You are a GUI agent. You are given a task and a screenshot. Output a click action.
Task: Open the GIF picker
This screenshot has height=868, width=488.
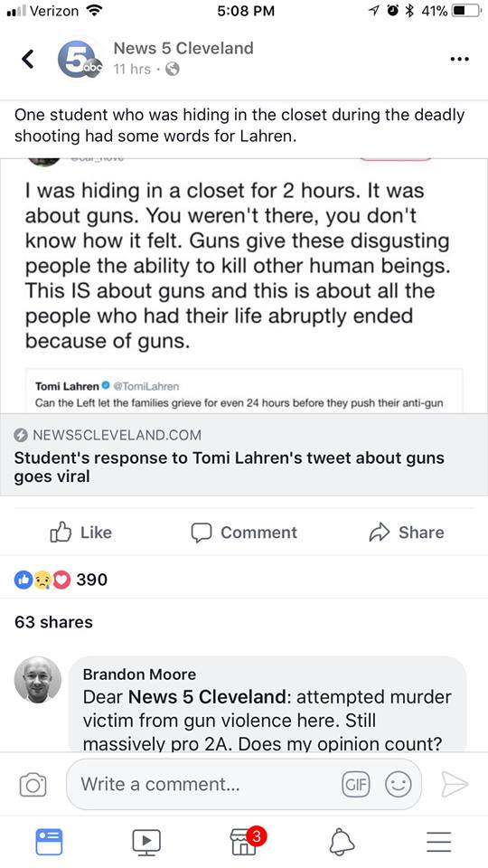pyautogui.click(x=356, y=785)
